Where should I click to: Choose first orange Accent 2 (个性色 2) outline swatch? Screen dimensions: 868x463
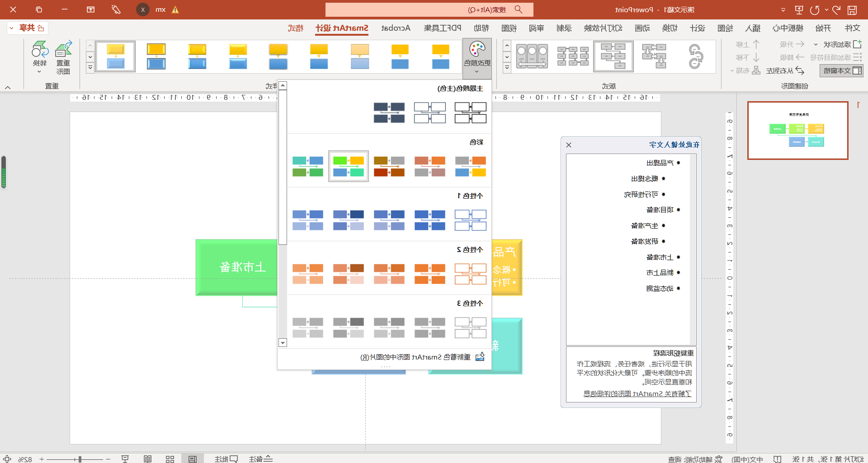tap(471, 274)
